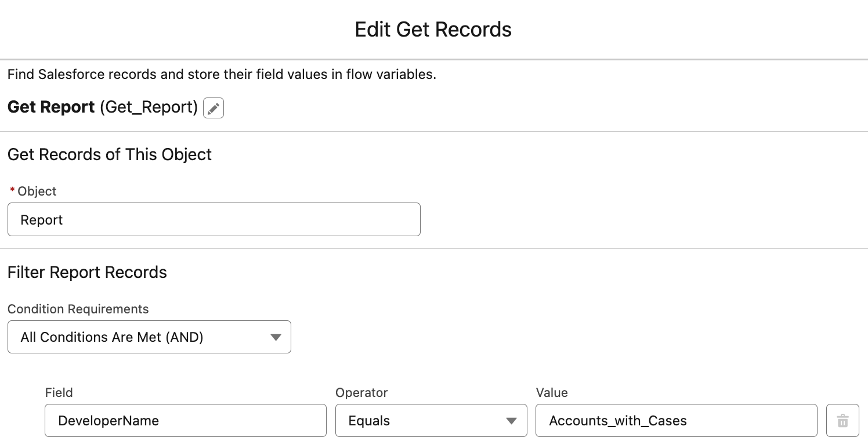Viewport: 868px width, 448px height.
Task: Click the Condition Requirements label text
Action: (78, 309)
